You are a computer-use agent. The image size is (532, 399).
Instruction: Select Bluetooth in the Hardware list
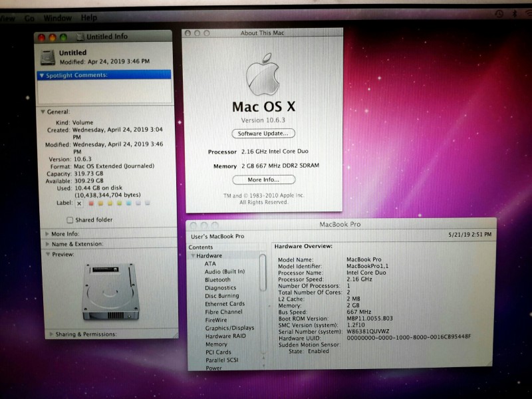coord(217,279)
